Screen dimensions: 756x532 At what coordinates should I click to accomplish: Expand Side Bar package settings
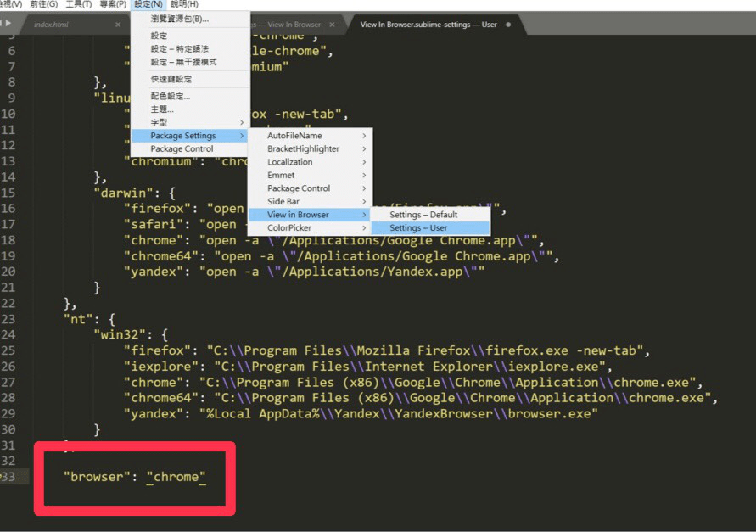click(310, 201)
